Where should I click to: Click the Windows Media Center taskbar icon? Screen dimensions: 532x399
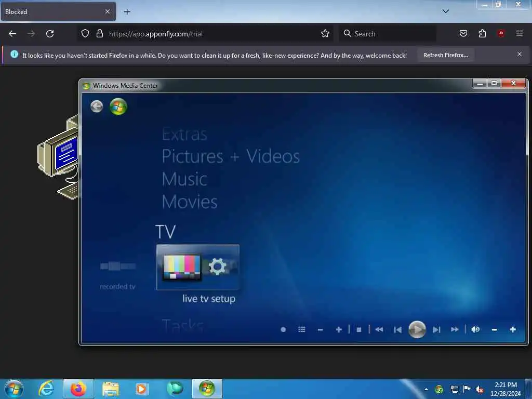click(207, 389)
